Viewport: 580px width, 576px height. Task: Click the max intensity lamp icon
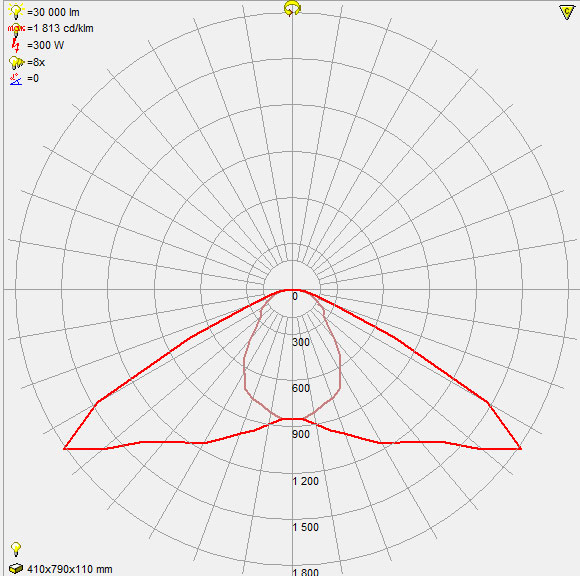coord(16,29)
